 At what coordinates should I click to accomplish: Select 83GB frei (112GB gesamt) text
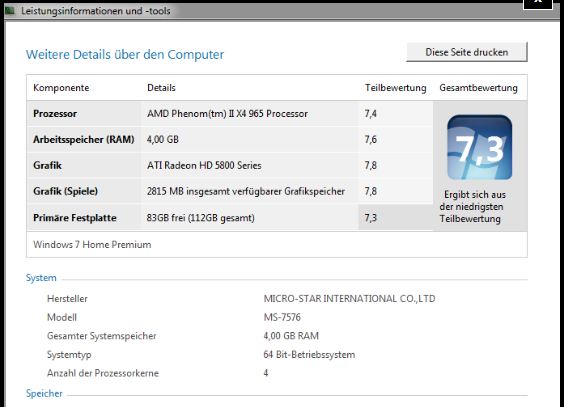tap(201, 218)
